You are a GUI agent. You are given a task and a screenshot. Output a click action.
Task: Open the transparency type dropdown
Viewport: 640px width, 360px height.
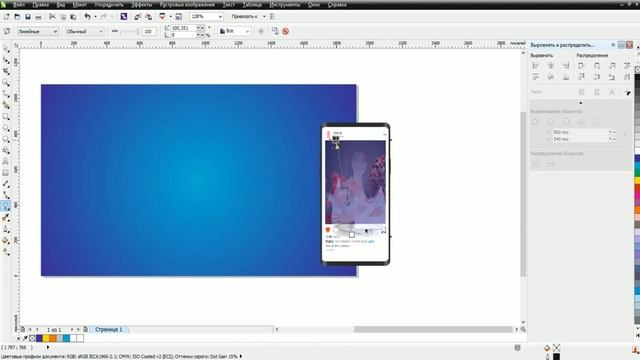coord(38,31)
